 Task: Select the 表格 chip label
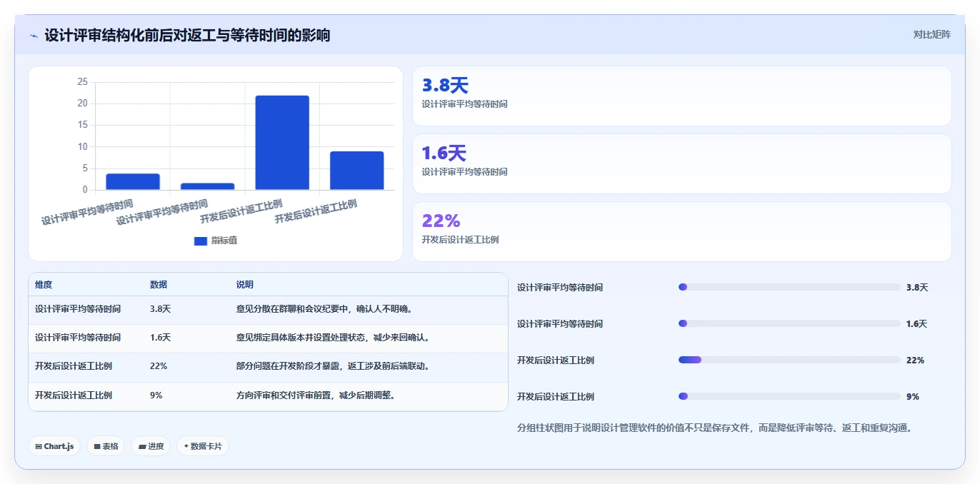[x=111, y=446]
